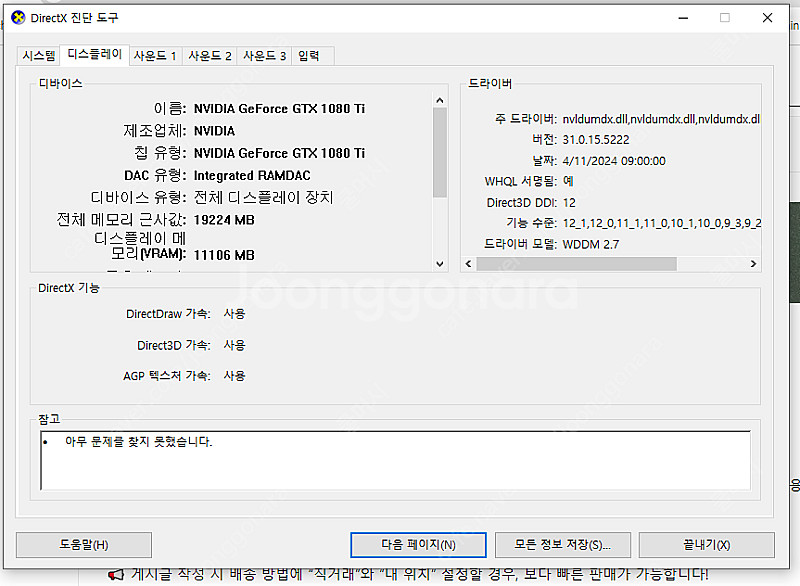The width and height of the screenshot is (800, 586).
Task: Select the 디스플레이 tab
Action: [x=94, y=55]
